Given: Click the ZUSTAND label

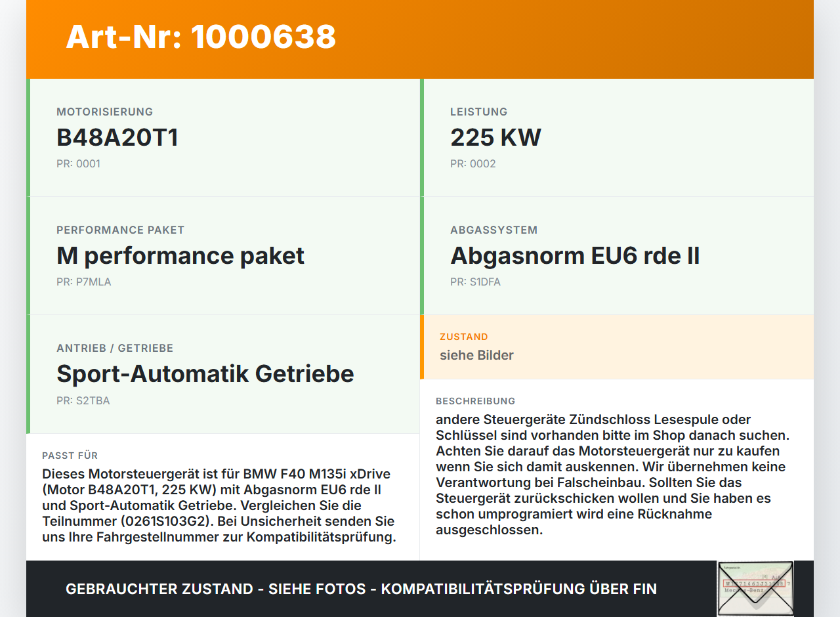Looking at the screenshot, I should point(464,337).
